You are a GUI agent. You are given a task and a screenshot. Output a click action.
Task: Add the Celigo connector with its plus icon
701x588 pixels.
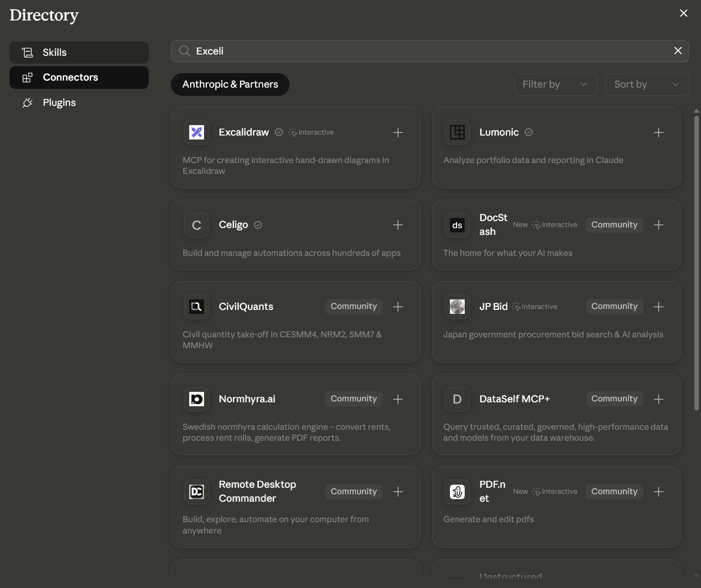pyautogui.click(x=398, y=225)
